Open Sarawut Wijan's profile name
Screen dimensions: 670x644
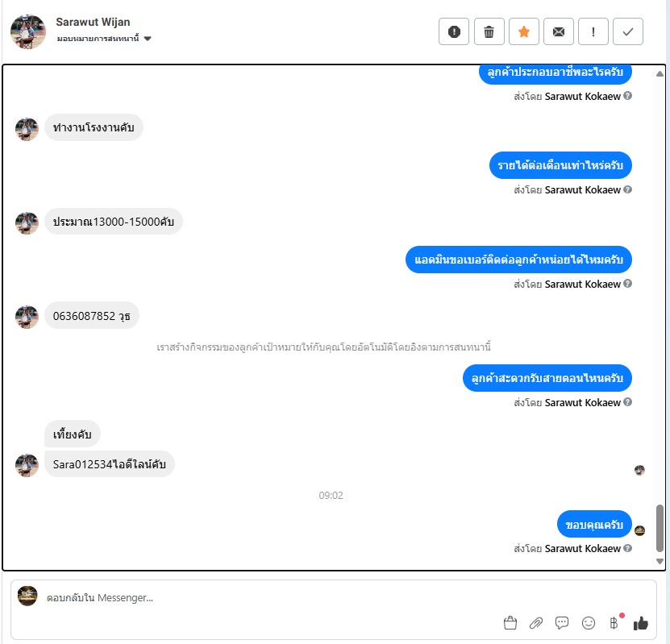click(x=93, y=22)
